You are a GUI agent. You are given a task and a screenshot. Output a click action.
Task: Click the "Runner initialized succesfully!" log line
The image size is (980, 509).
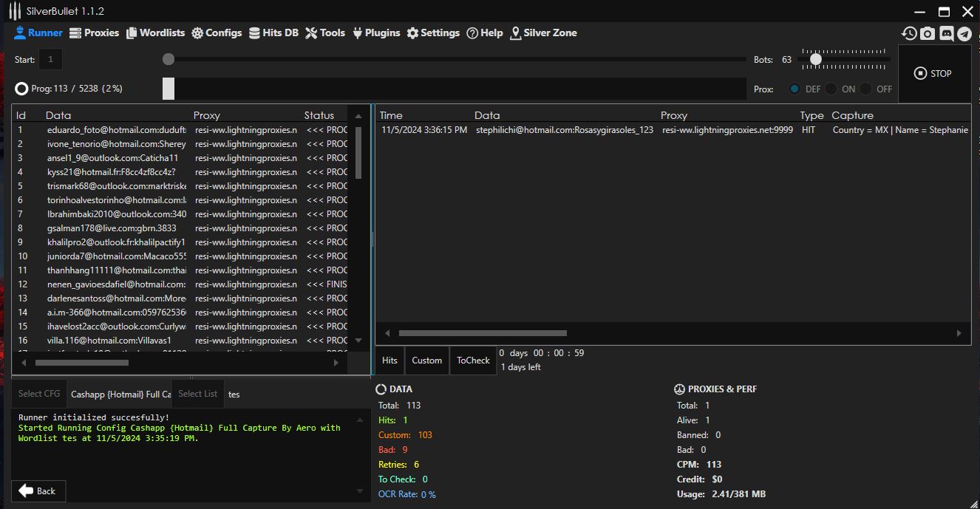[x=93, y=417]
